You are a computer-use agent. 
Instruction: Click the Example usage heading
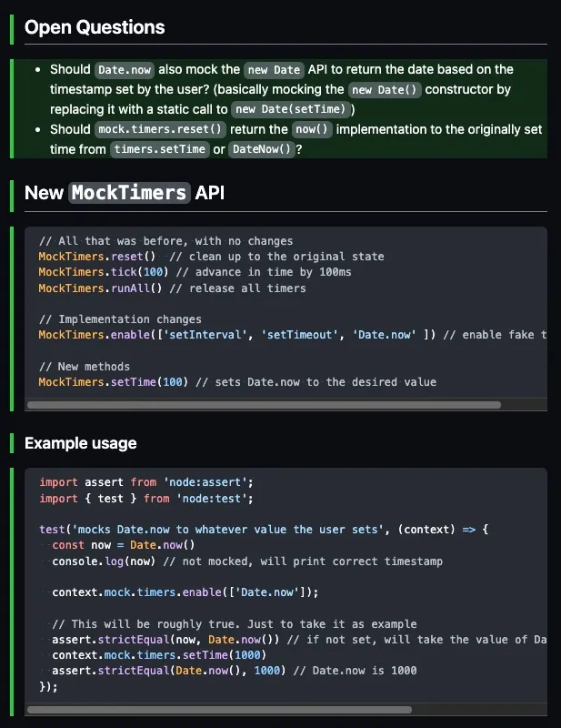81,443
